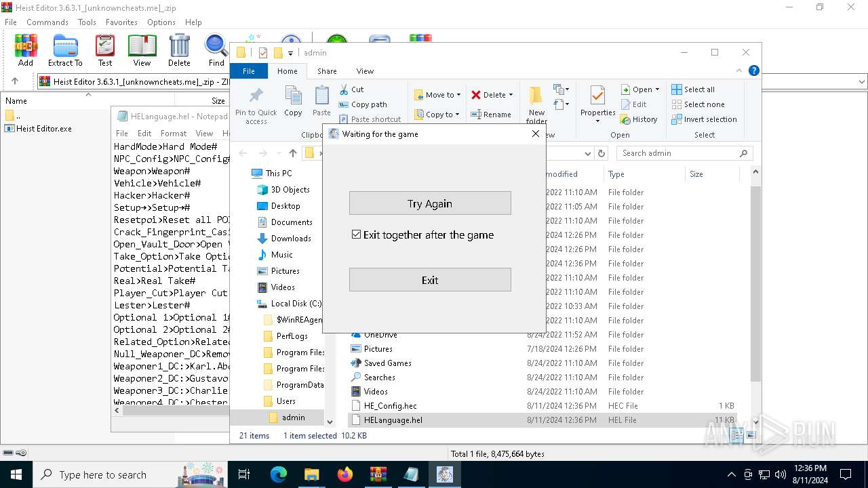868x488 pixels.
Task: Click the Edit item in the ribbon's Open group
Action: click(x=633, y=104)
